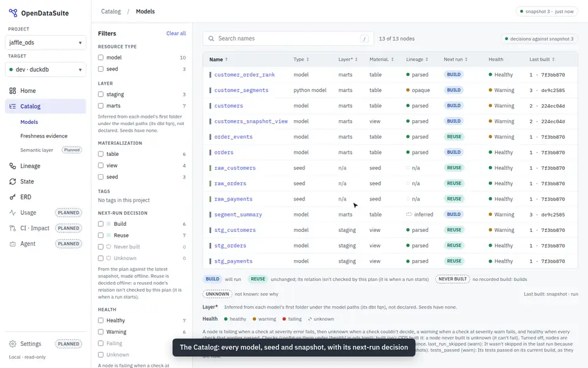Click orange opaque lineage dot for customer_segments
The height and width of the screenshot is (368, 588).
click(408, 90)
